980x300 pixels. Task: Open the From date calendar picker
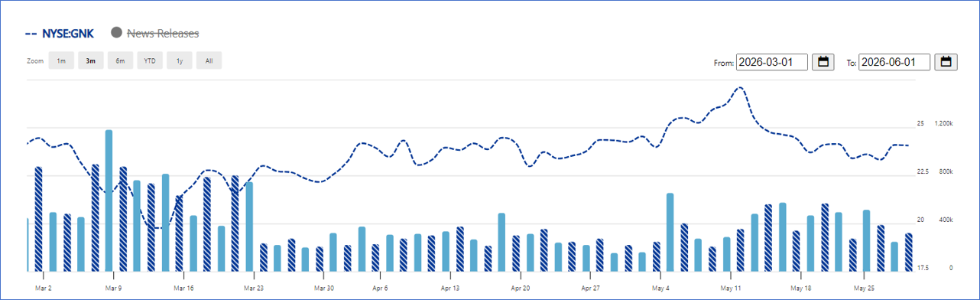823,62
